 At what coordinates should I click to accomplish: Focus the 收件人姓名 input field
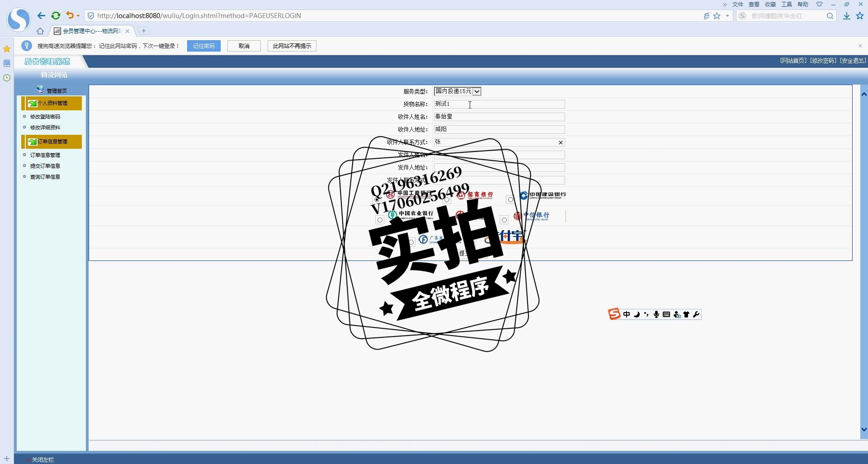pyautogui.click(x=499, y=117)
